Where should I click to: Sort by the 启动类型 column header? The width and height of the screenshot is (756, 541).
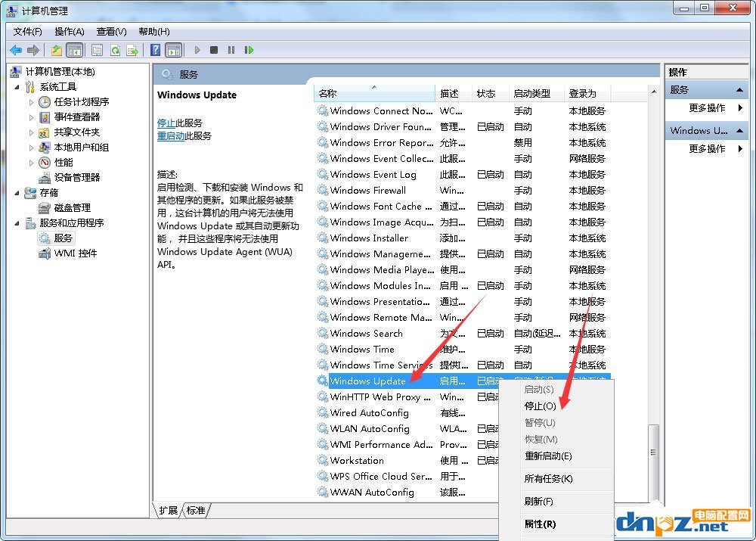[x=537, y=93]
